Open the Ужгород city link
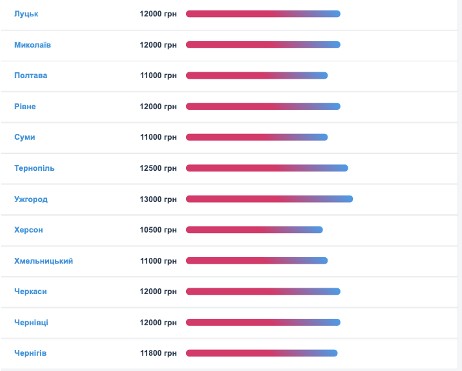 click(31, 199)
